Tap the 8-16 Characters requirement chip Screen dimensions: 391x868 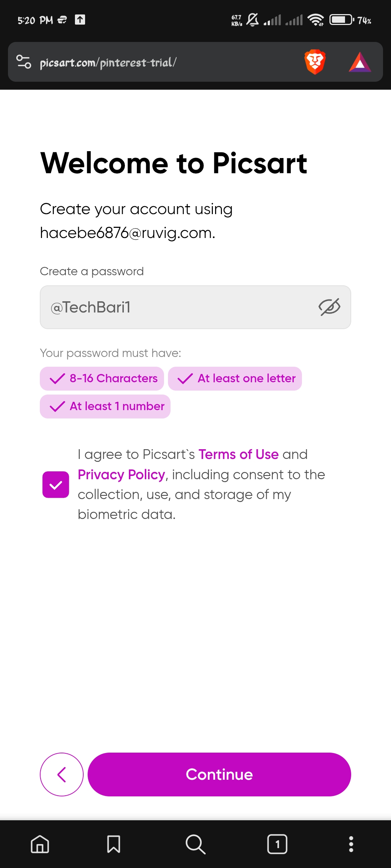coord(102,379)
